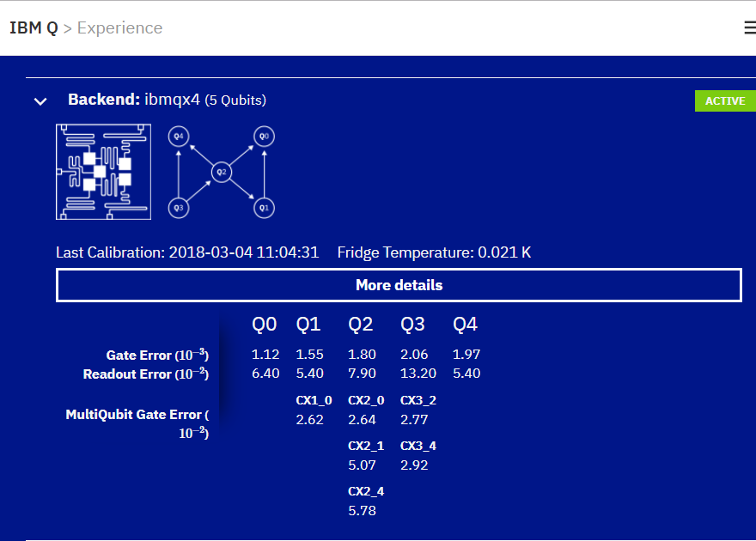Click the CX2_0 label

(366, 400)
